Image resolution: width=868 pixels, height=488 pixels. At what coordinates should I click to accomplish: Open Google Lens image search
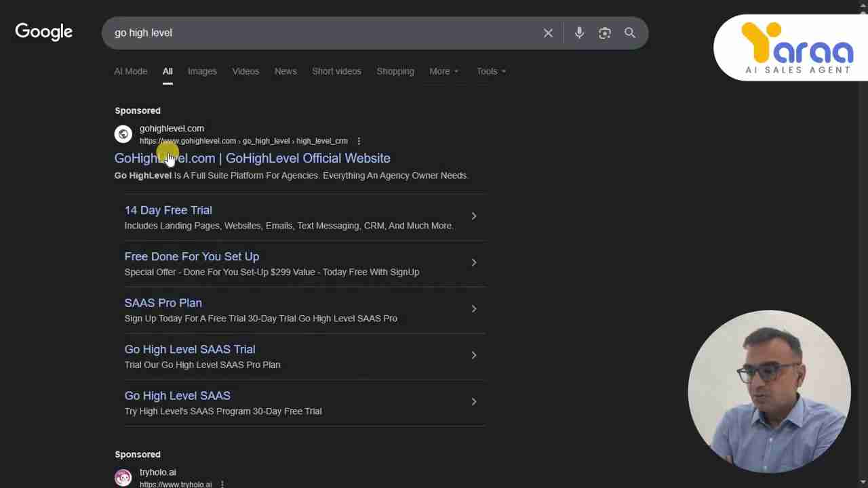pos(604,33)
